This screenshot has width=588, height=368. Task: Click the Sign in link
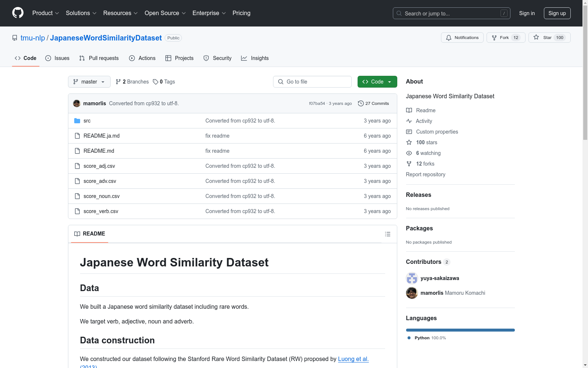[x=527, y=13]
